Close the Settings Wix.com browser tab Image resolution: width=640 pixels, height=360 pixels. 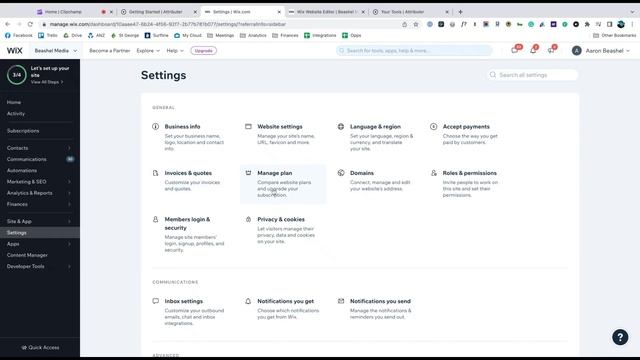[279, 12]
